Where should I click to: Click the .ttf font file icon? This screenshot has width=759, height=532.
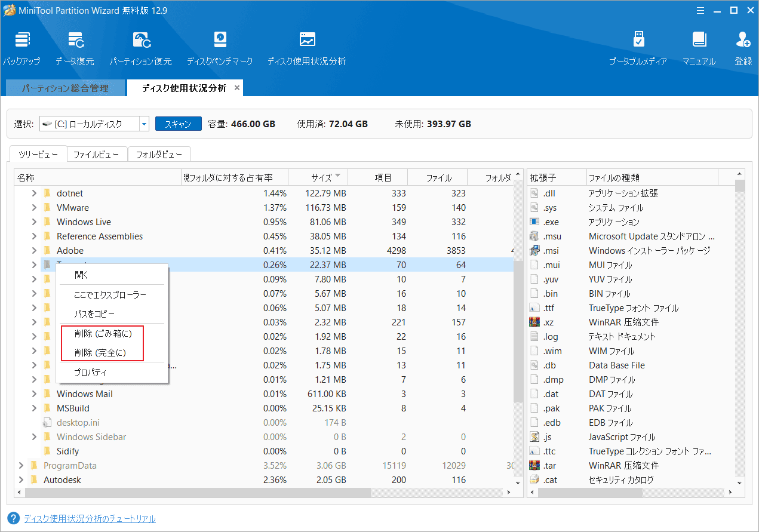pyautogui.click(x=534, y=308)
